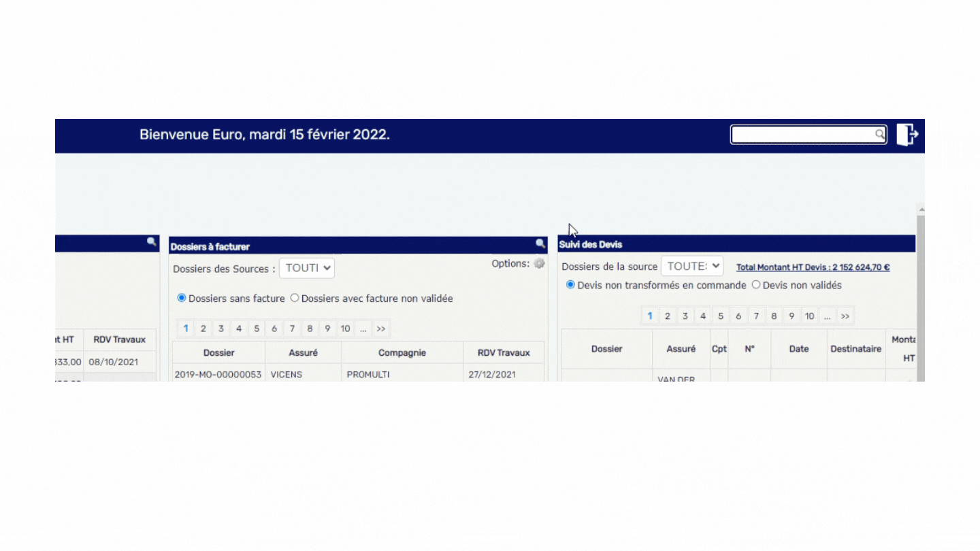Image resolution: width=980 pixels, height=551 pixels.
Task: Click magnifier icon in leftmost panel header
Action: 151,241
